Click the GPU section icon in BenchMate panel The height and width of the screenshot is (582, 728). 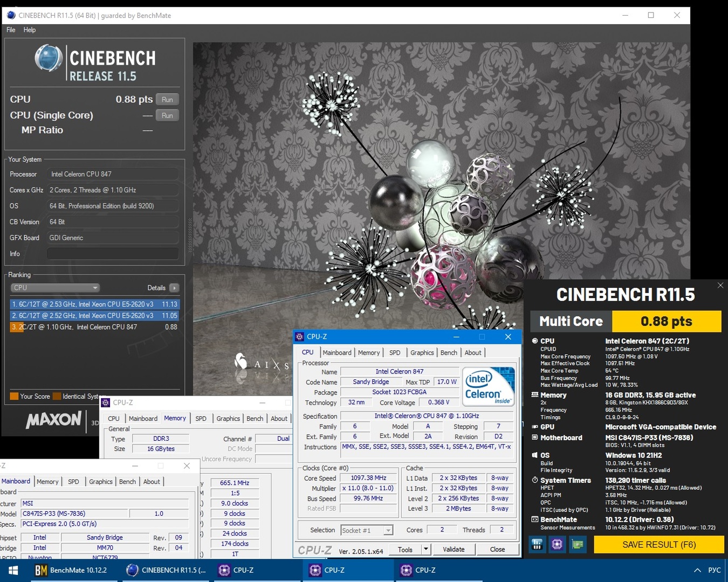(535, 427)
